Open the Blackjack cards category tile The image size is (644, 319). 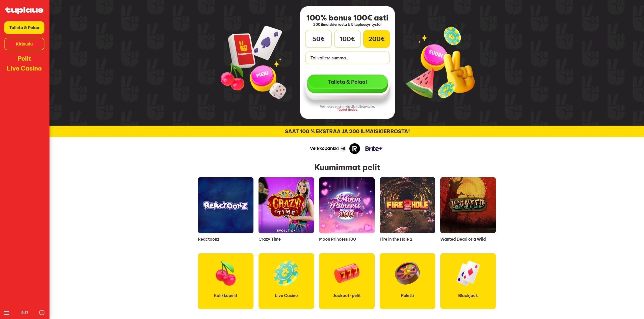coord(468,281)
